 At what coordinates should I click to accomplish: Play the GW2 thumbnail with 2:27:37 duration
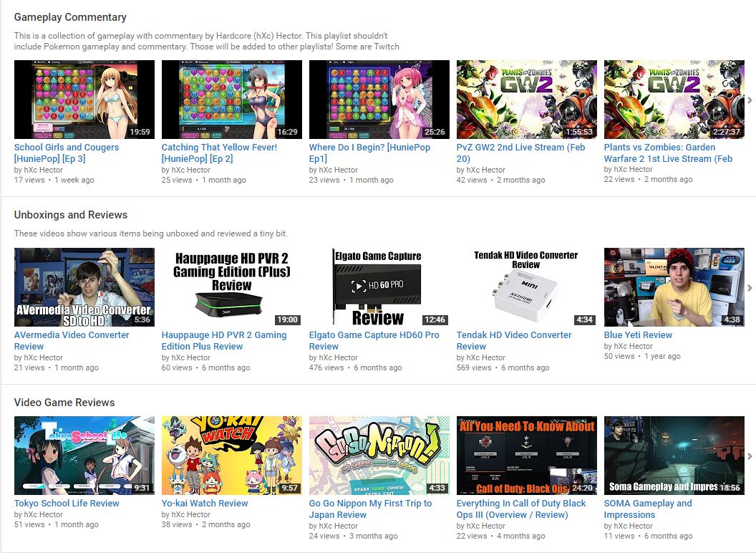click(x=674, y=100)
